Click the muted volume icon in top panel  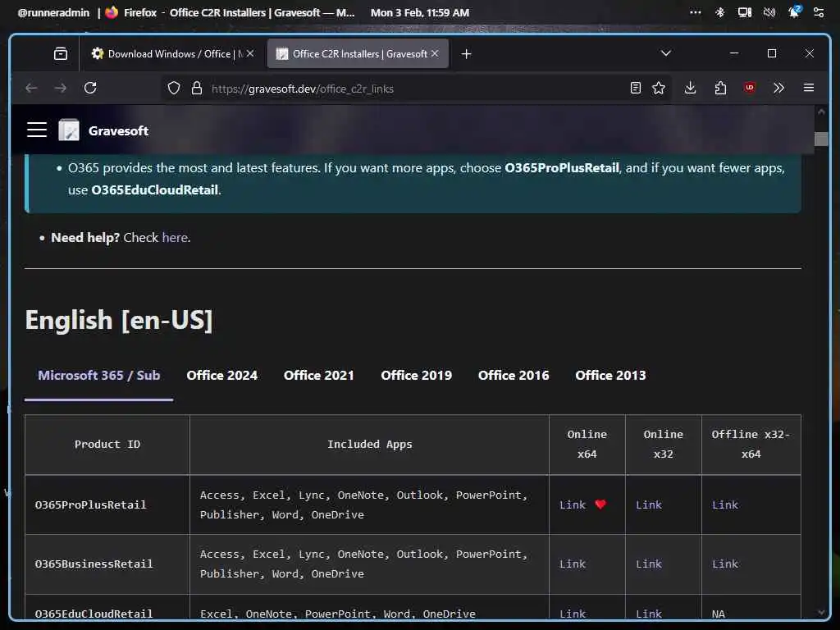coord(769,12)
